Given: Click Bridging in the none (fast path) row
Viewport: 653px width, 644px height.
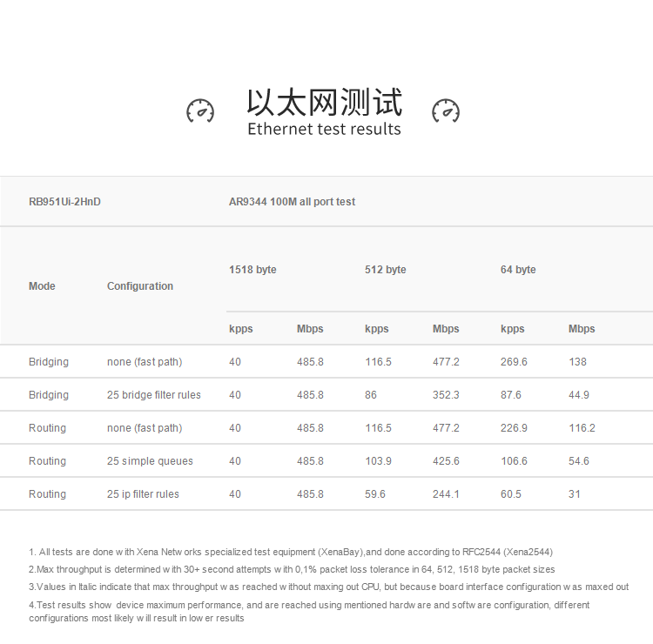Looking at the screenshot, I should [x=48, y=362].
